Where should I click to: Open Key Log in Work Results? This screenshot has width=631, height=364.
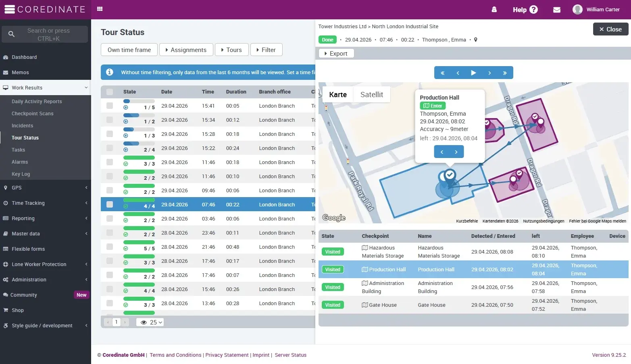click(21, 174)
